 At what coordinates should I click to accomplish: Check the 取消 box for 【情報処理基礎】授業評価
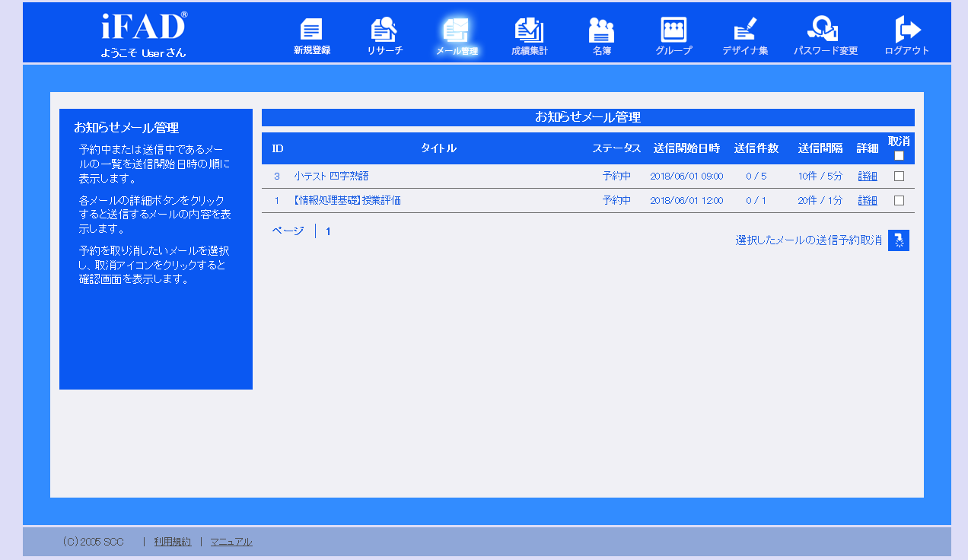pos(899,200)
